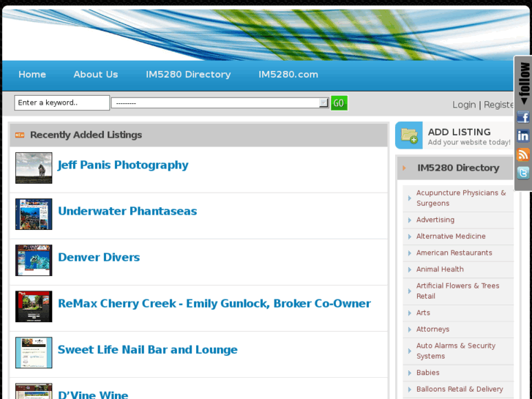Image resolution: width=532 pixels, height=399 pixels.
Task: Click the D'Vine Wine thumbnail
Action: click(34, 391)
